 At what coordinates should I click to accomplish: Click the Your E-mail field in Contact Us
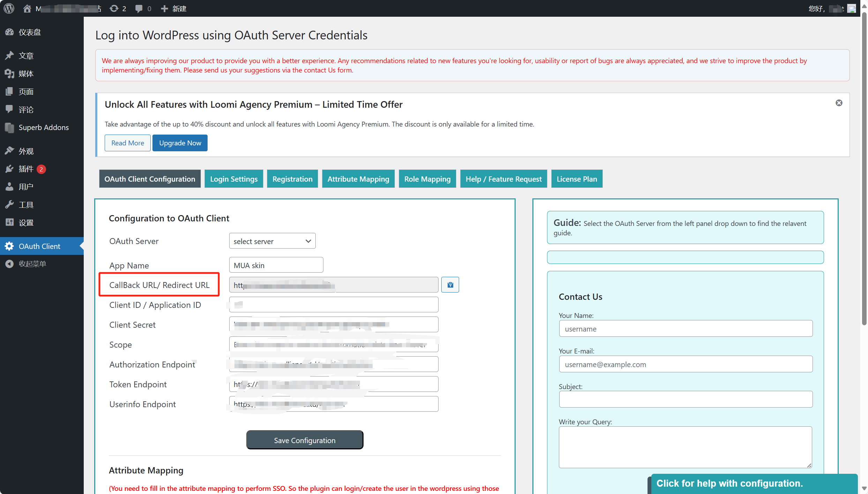click(686, 364)
